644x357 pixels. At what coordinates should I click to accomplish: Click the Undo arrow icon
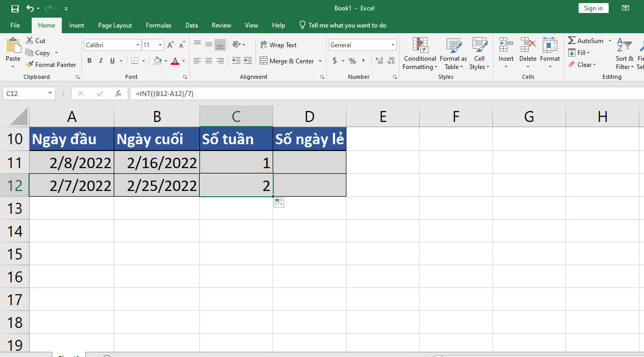pos(30,8)
